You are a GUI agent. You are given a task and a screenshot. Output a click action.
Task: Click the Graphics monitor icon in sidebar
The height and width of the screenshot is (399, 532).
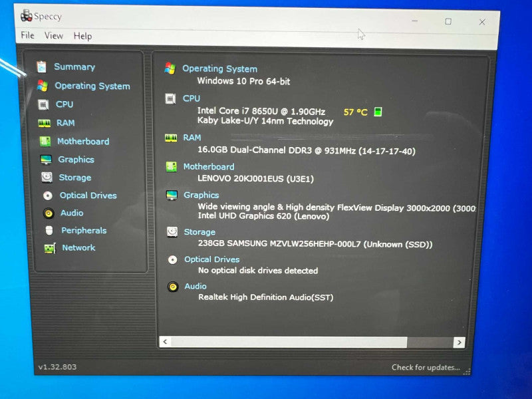click(46, 160)
